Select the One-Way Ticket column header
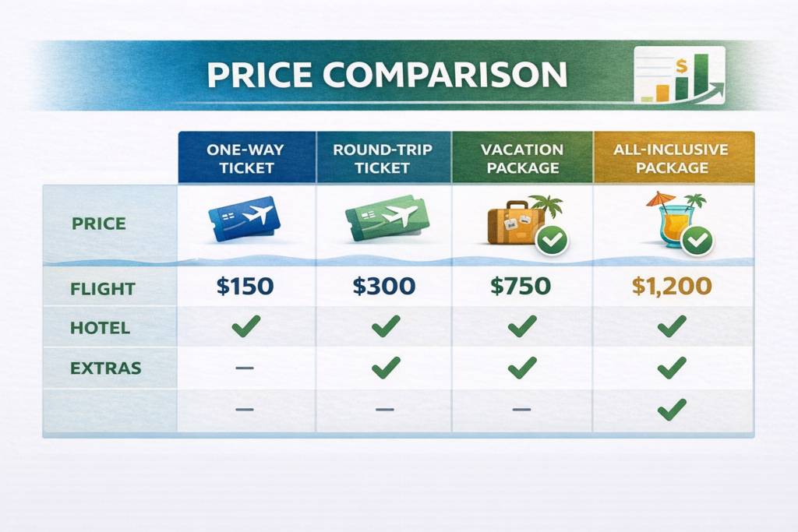This screenshot has width=798, height=532. click(246, 158)
